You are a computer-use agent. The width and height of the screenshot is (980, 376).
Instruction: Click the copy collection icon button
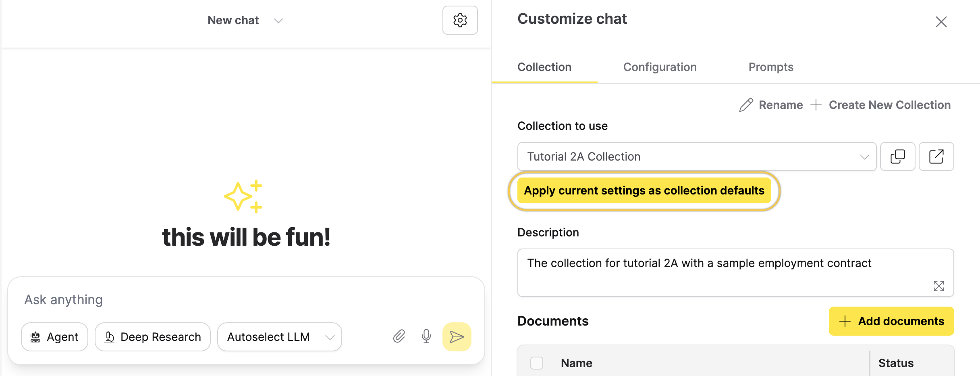(897, 157)
